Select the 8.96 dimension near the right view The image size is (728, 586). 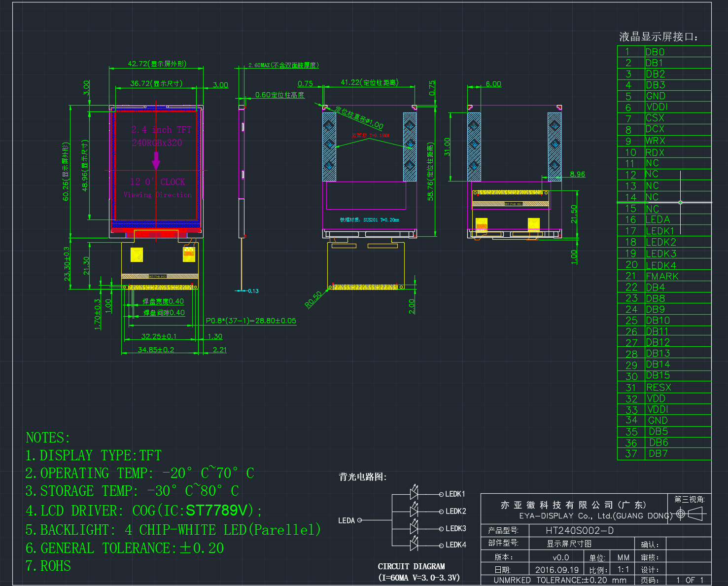pyautogui.click(x=577, y=174)
